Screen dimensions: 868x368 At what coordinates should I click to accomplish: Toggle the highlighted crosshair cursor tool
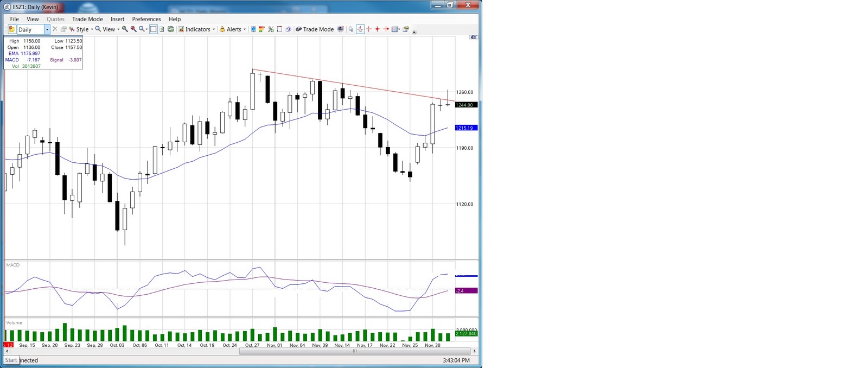(360, 29)
